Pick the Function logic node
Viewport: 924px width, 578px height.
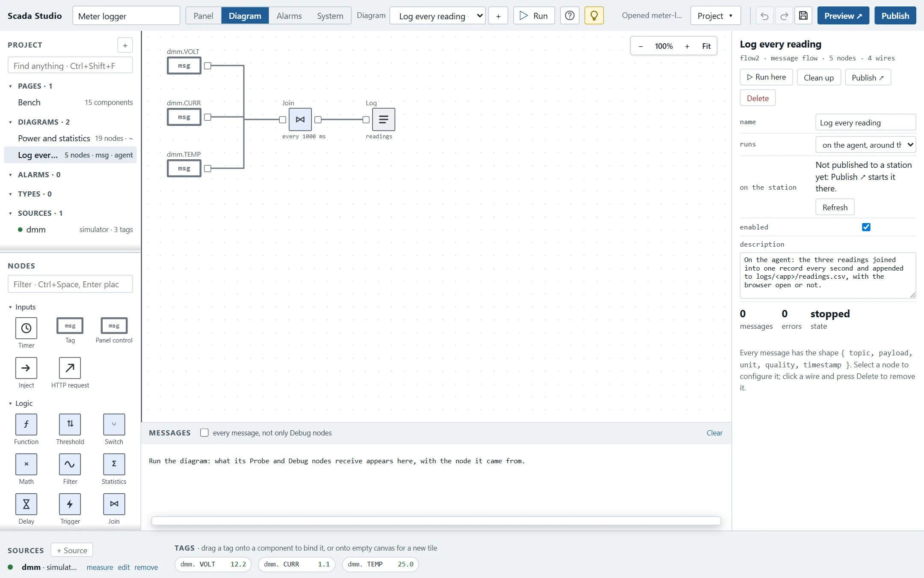[x=26, y=424]
